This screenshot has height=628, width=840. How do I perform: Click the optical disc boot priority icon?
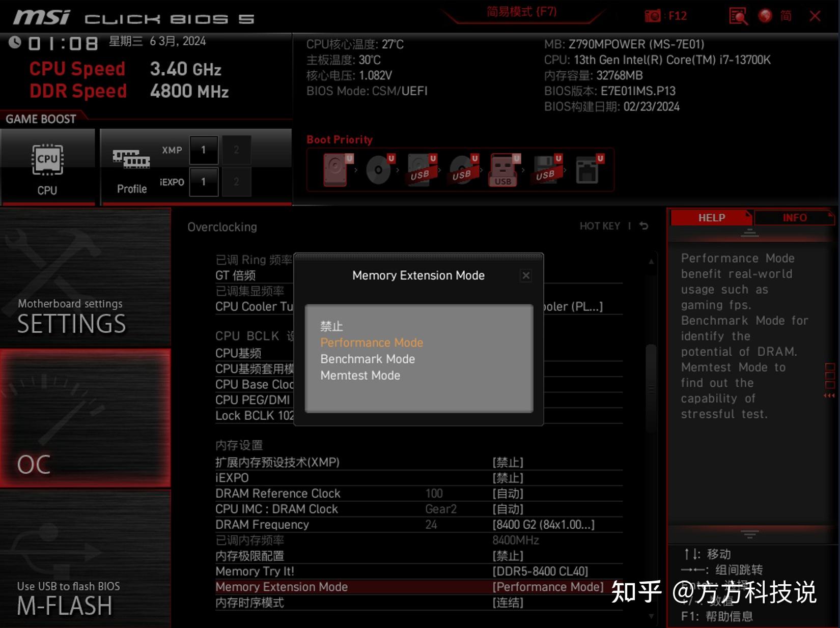click(380, 169)
